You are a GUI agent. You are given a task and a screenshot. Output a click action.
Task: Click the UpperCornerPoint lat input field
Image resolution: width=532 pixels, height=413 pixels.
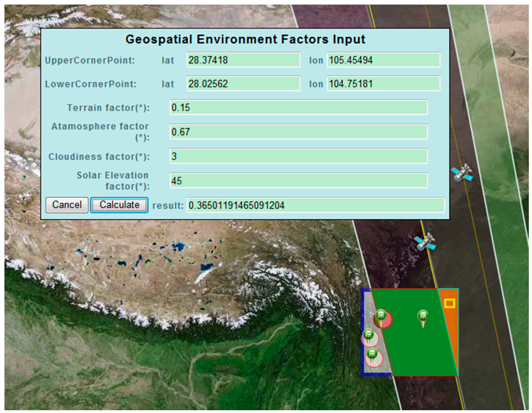click(243, 60)
